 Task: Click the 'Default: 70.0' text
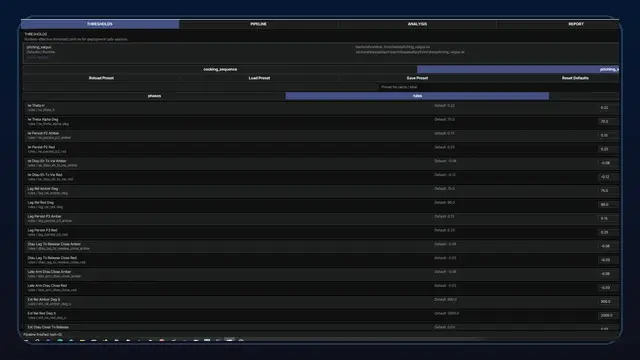click(444, 120)
